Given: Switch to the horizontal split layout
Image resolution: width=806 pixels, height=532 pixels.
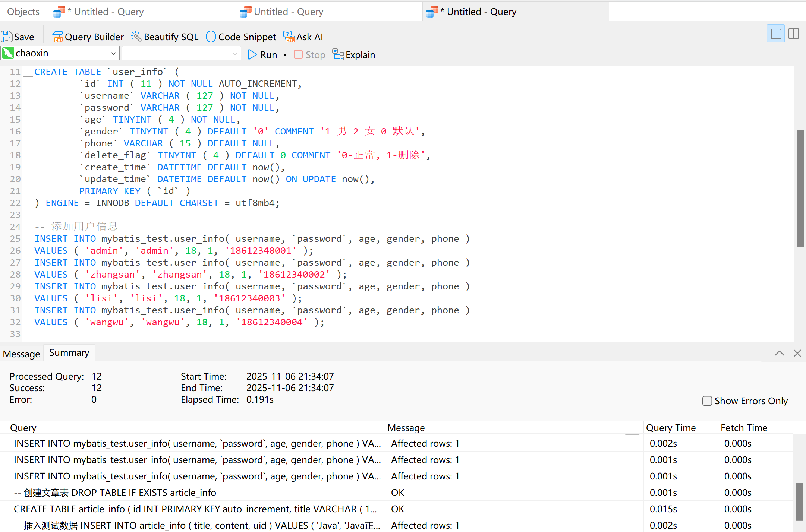Looking at the screenshot, I should pos(776,34).
